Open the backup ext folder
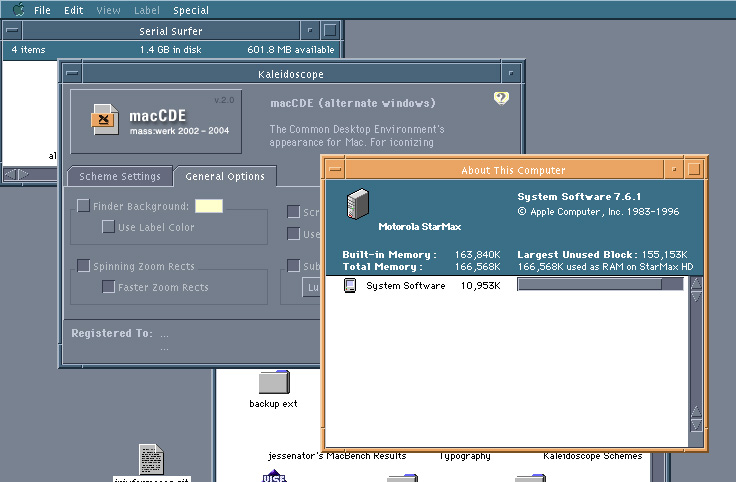 [x=273, y=383]
